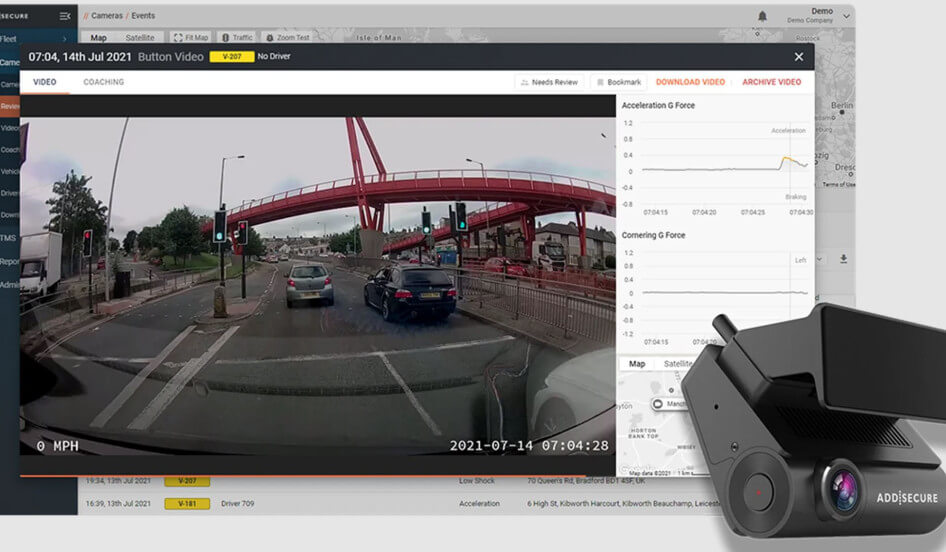Close the Button Video dialog
The height and width of the screenshot is (552, 946).
pyautogui.click(x=799, y=57)
